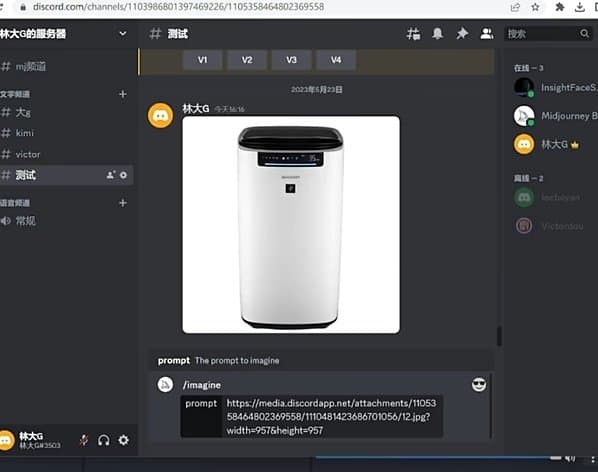This screenshot has width=598, height=472.
Task: Click the Midjourney bot icon beside /imagine
Action: [x=165, y=384]
